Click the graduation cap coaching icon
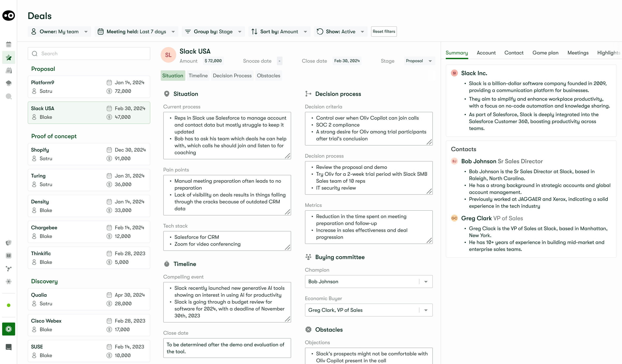The width and height of the screenshot is (622, 364). click(x=9, y=83)
